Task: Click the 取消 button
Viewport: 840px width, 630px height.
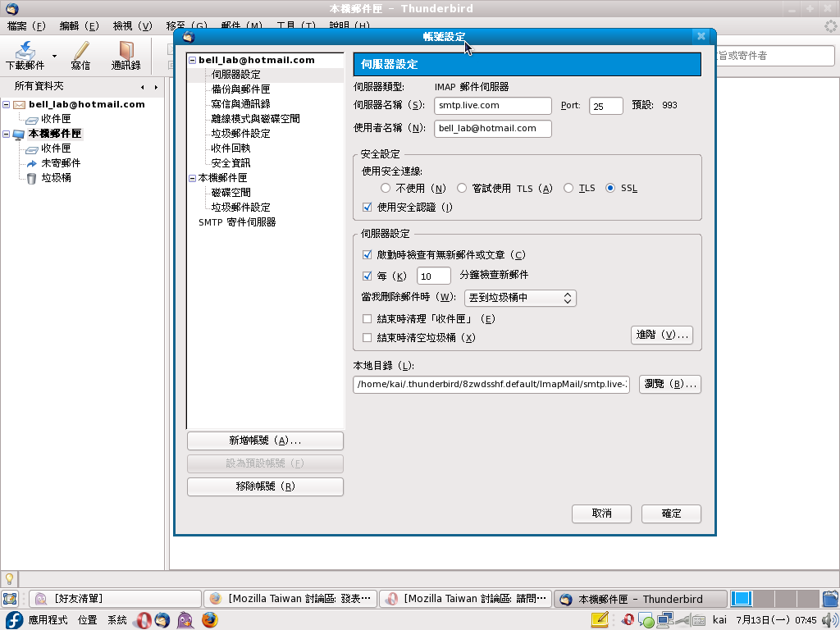Action: click(601, 514)
